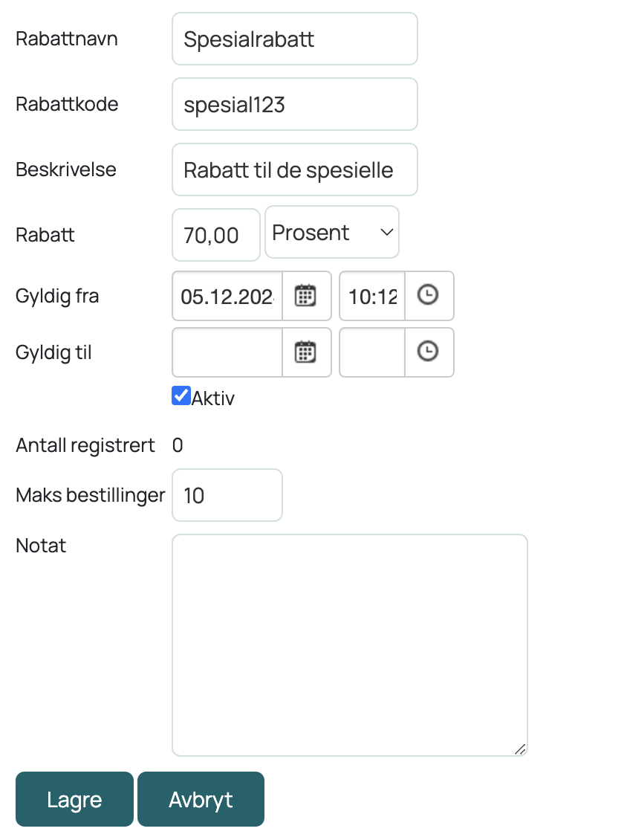The height and width of the screenshot is (840, 627).
Task: Open clock picker for Gyldig til time
Action: pyautogui.click(x=429, y=352)
